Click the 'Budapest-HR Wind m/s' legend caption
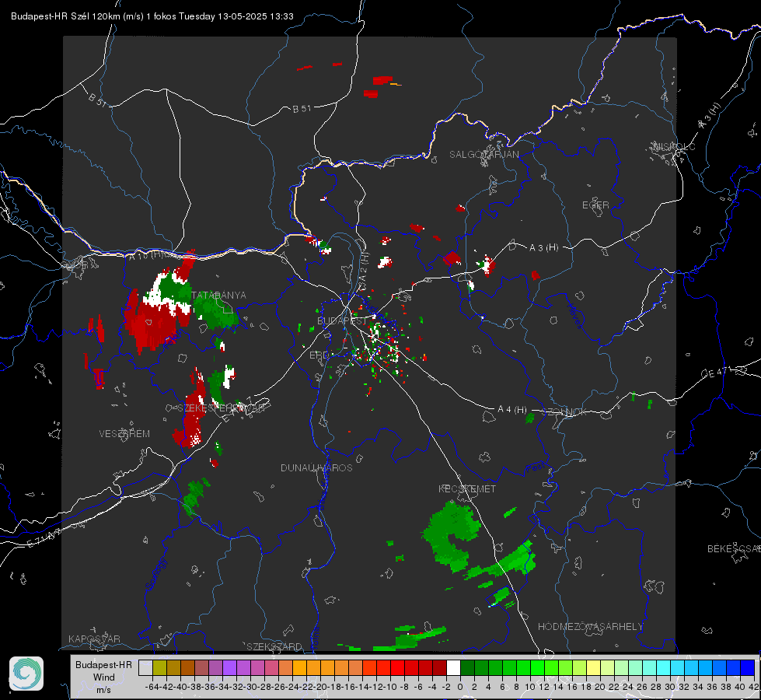The width and height of the screenshot is (761, 700). tap(103, 677)
